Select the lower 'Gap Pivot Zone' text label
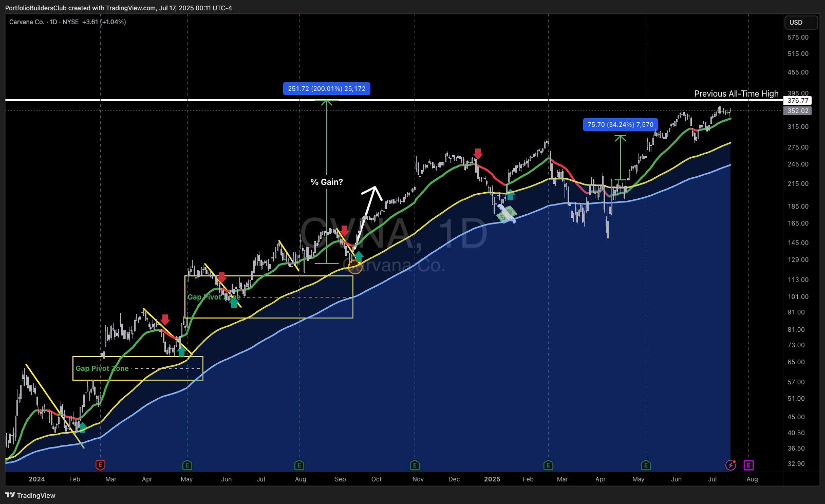The image size is (825, 504). tap(102, 368)
